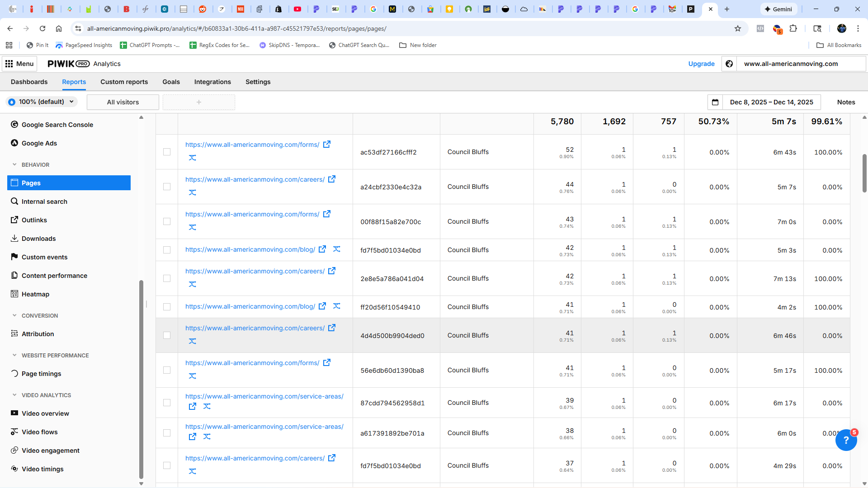Click the add segment plus box
This screenshot has height=488, width=868.
tap(199, 102)
